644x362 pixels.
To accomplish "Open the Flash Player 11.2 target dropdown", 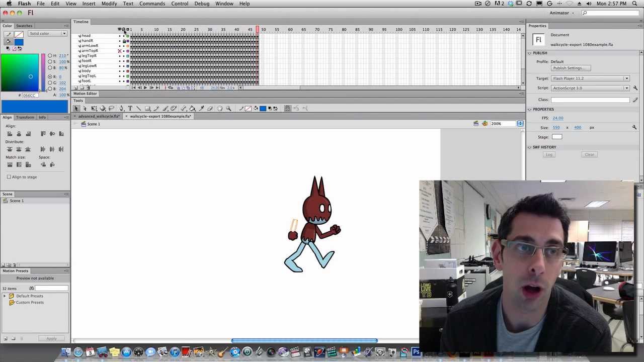I will pos(590,78).
